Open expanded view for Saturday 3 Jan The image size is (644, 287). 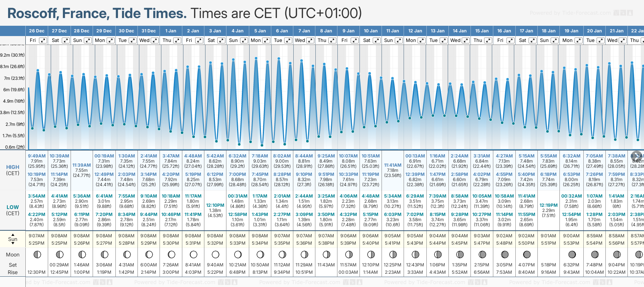(221, 40)
